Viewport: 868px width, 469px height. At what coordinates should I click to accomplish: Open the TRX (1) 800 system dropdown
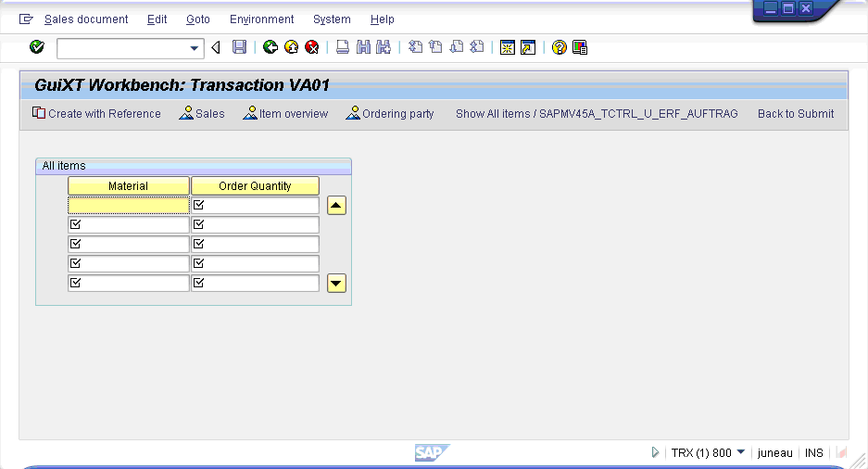(x=741, y=451)
